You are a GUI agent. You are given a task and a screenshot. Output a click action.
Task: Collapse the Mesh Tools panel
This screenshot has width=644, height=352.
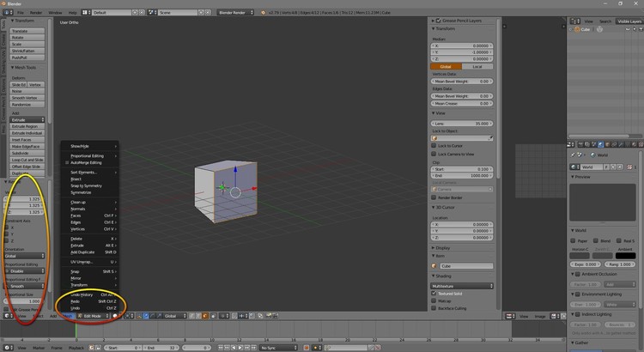point(12,68)
